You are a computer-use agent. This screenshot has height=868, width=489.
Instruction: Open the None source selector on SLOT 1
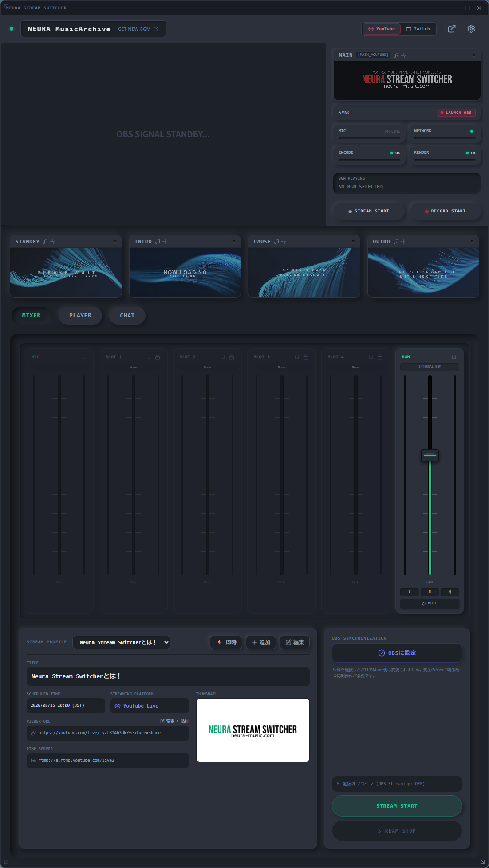133,368
